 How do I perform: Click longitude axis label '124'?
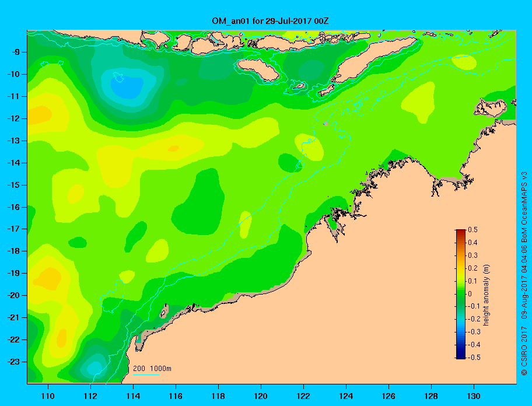pos(346,396)
